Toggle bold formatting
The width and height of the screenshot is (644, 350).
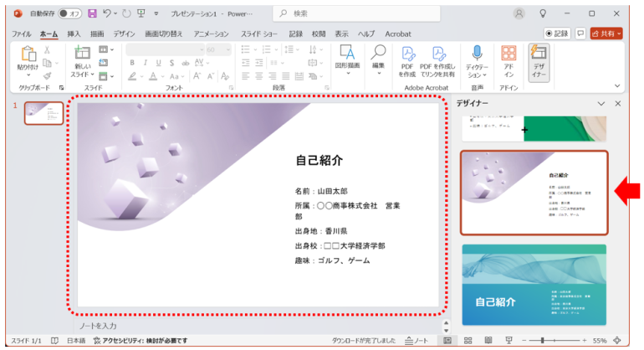point(132,63)
